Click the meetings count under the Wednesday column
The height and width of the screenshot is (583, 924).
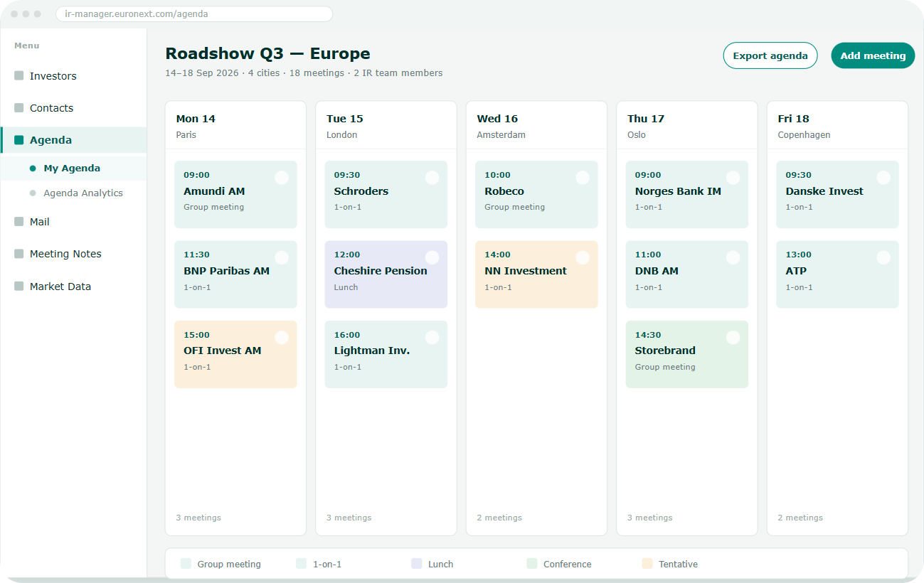[x=499, y=518]
